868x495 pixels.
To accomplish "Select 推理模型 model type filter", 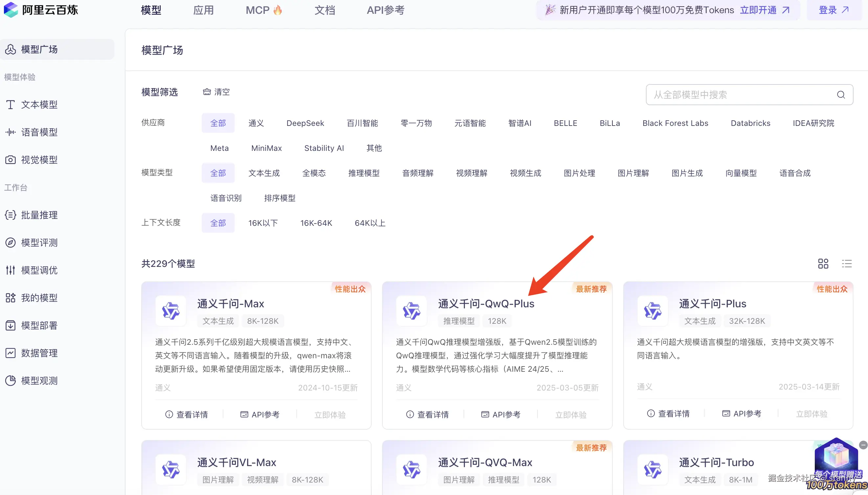I will tap(363, 173).
